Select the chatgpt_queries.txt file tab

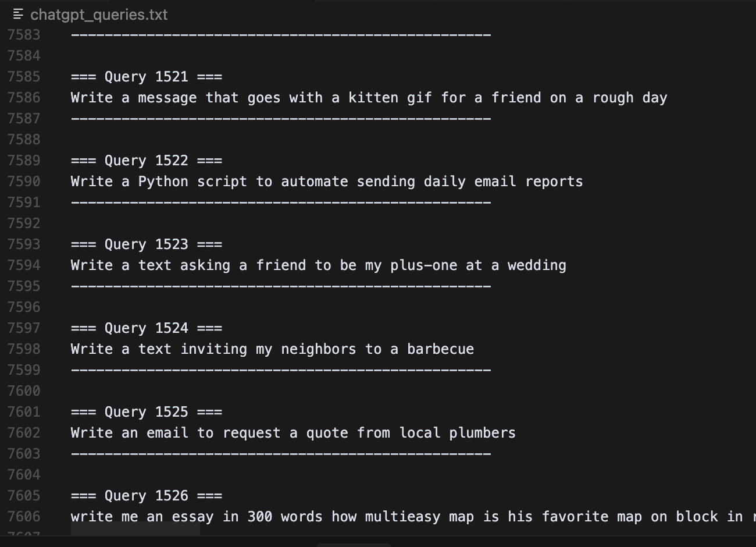click(98, 15)
